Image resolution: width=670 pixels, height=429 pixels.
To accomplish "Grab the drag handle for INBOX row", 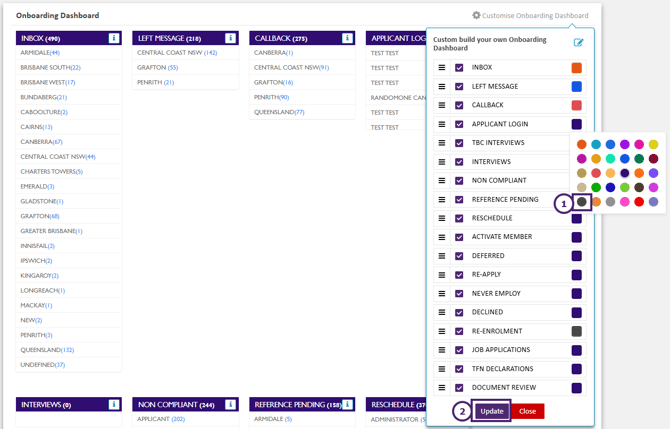I will [442, 68].
